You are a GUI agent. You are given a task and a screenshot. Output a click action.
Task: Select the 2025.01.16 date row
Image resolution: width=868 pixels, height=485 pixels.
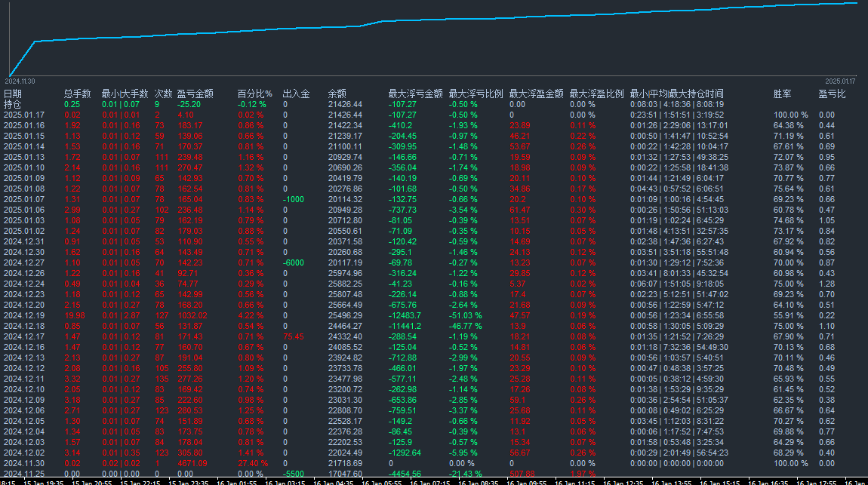(24, 125)
